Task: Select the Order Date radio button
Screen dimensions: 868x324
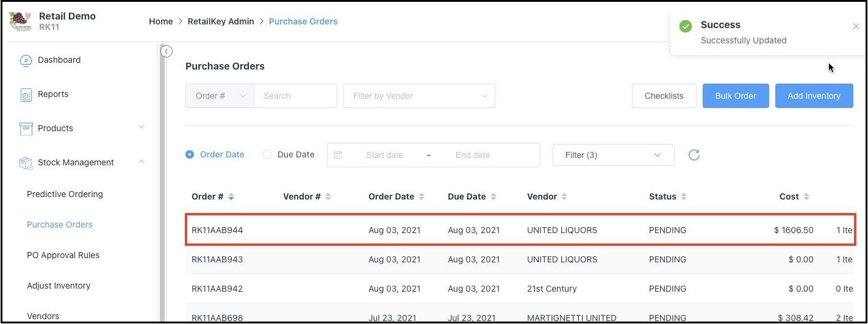Action: [x=190, y=154]
